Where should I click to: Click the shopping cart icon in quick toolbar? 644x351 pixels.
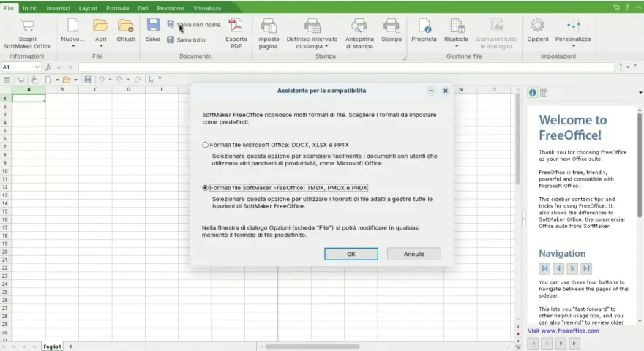[20, 80]
